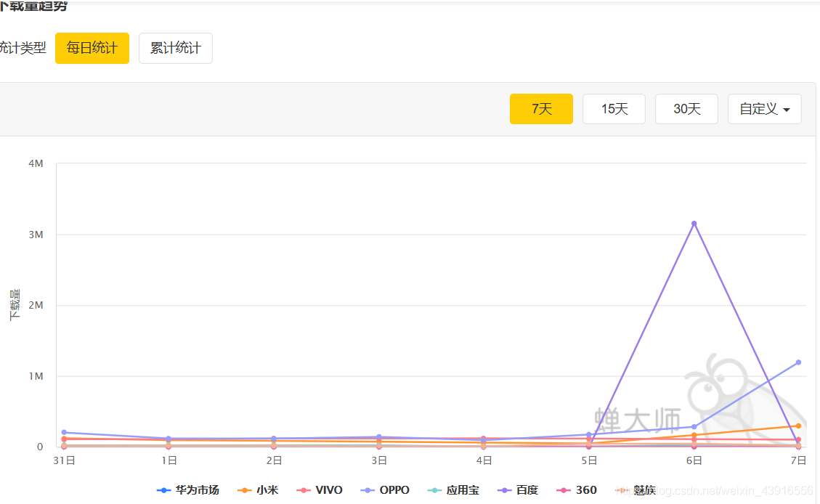The height and width of the screenshot is (504, 820).
Task: Toggle 应用宝 series in legend
Action: tap(453, 490)
